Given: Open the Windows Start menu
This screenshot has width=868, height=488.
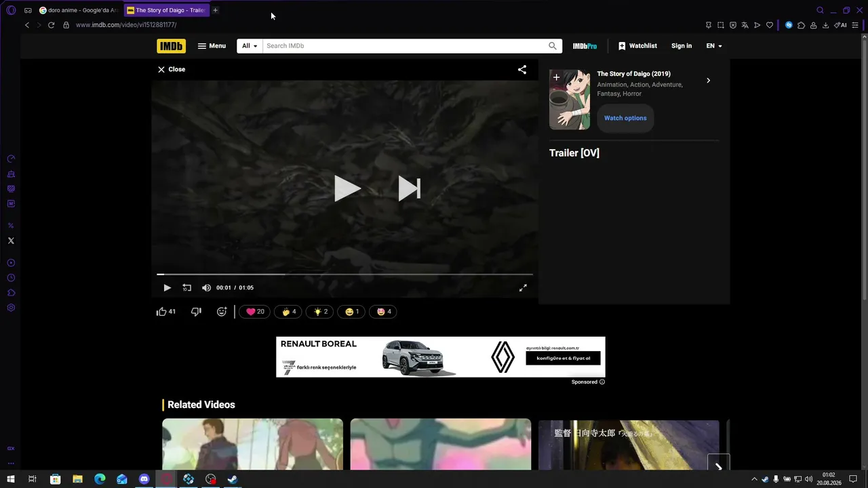Looking at the screenshot, I should pos(11,479).
